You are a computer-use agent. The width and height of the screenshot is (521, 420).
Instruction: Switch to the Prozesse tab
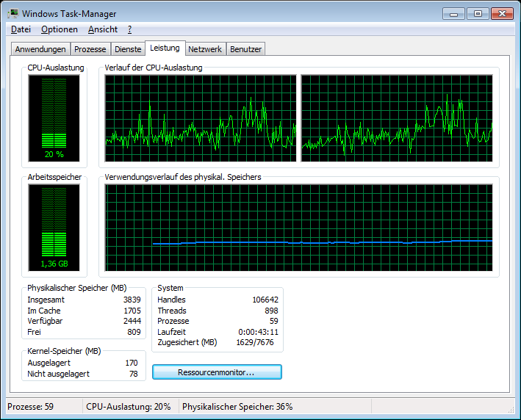90,49
